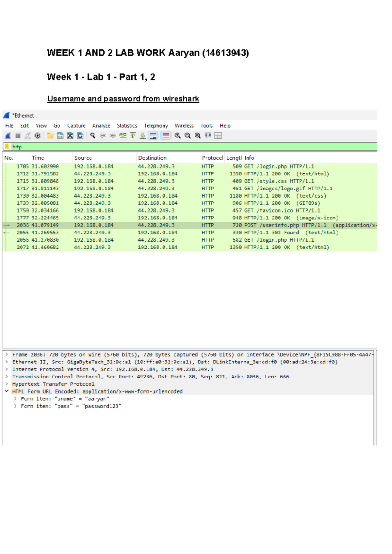The image size is (392, 554).
Task: Open the Tools menu
Action: (207, 126)
